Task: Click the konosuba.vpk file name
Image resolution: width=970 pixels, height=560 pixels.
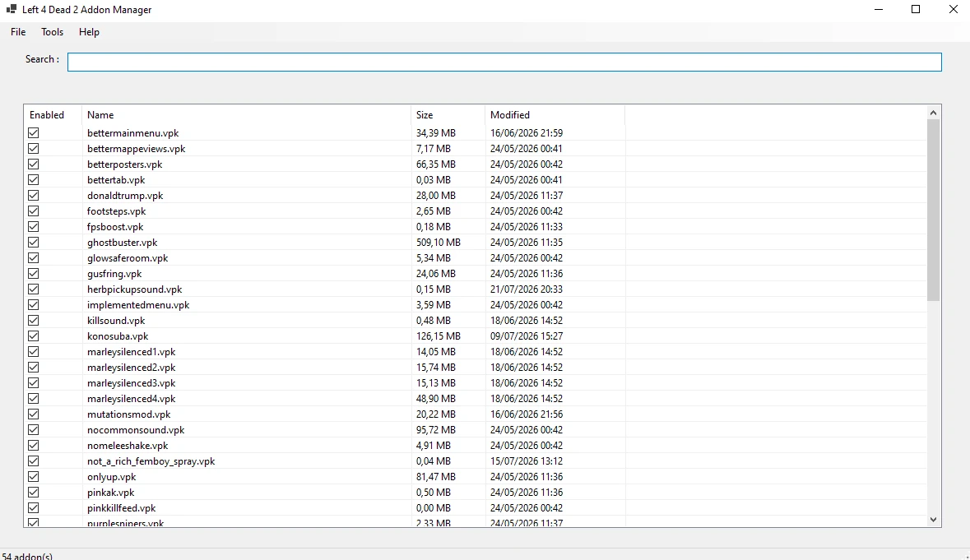Action: [118, 336]
